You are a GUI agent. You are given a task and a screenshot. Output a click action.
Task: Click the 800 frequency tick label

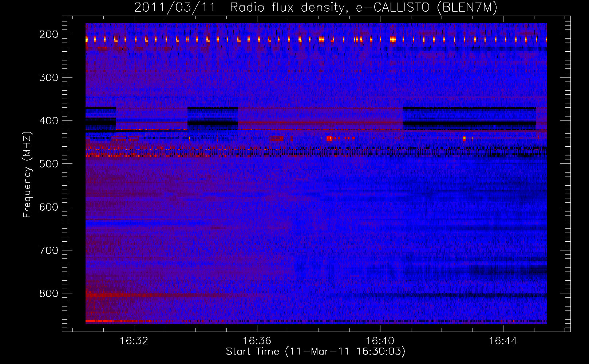point(49,293)
